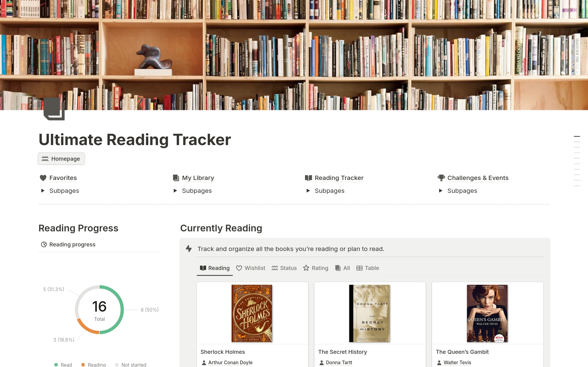
Task: Open the Donna Tartt author link
Action: (x=339, y=362)
